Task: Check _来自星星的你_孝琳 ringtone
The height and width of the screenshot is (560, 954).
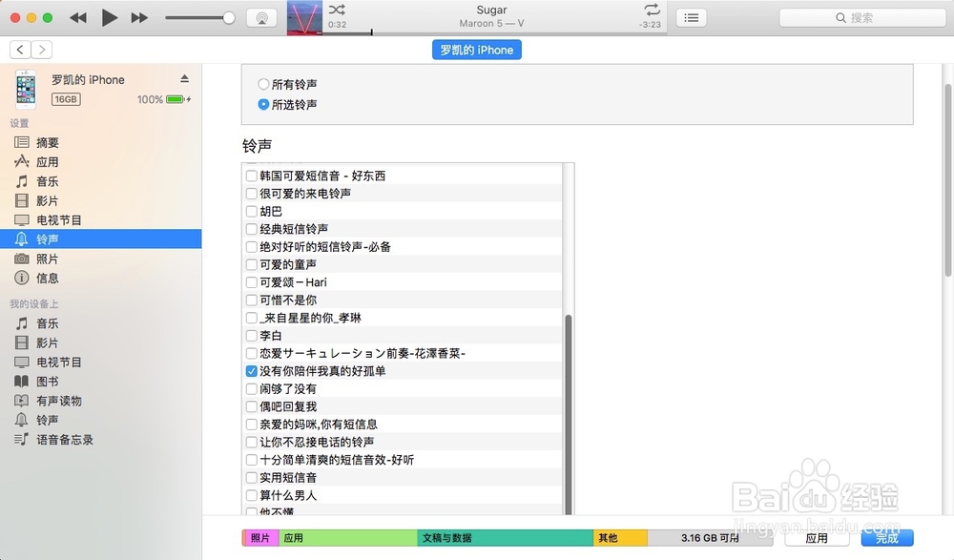Action: (x=251, y=318)
